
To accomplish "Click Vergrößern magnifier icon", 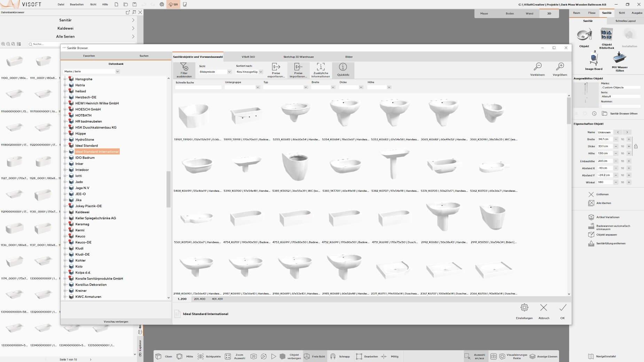I will pyautogui.click(x=560, y=66).
